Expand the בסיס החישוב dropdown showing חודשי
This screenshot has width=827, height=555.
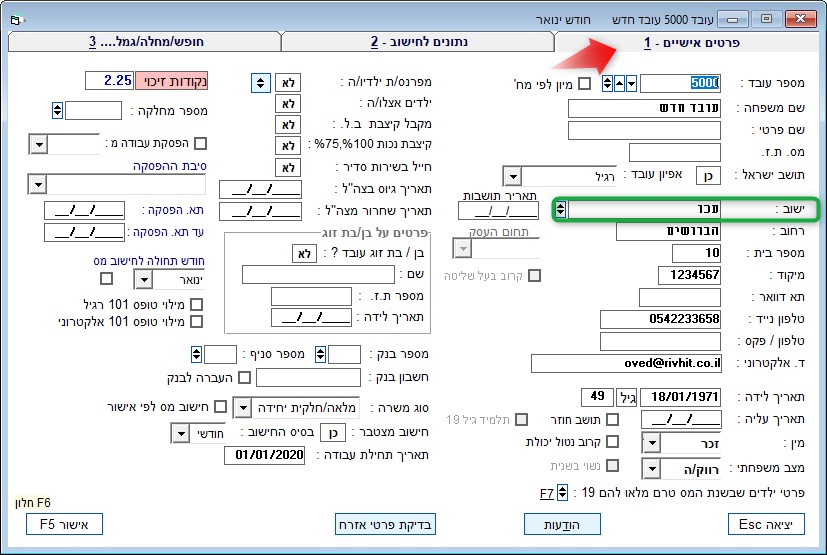[x=180, y=434]
